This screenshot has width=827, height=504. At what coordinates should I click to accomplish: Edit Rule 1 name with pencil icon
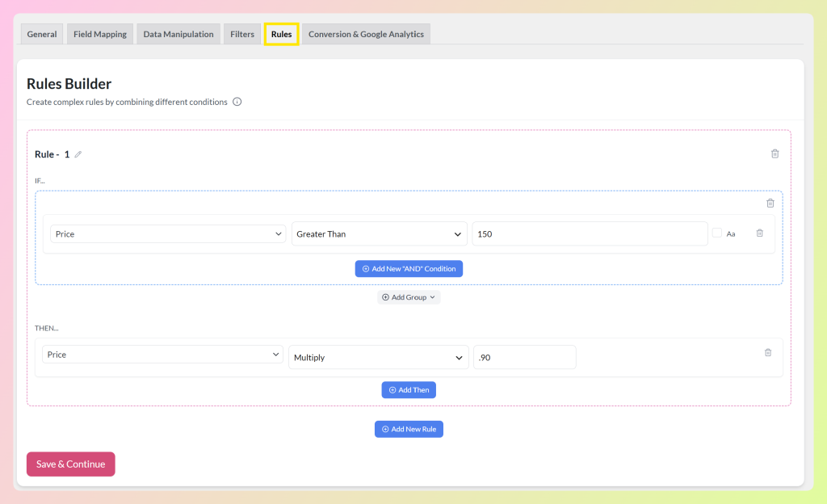tap(78, 154)
